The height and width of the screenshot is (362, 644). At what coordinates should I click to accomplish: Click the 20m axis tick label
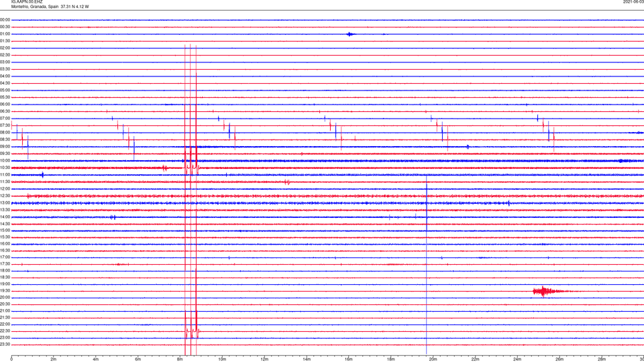click(x=433, y=359)
